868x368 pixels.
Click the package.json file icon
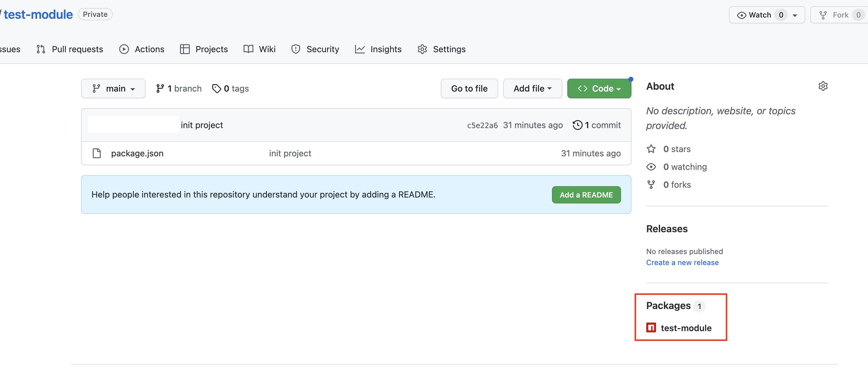(x=97, y=153)
